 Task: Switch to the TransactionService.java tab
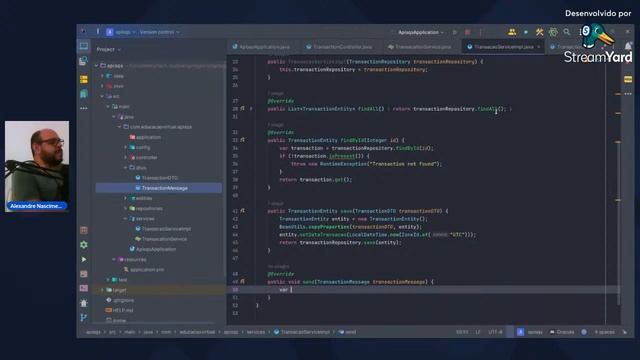(420, 47)
